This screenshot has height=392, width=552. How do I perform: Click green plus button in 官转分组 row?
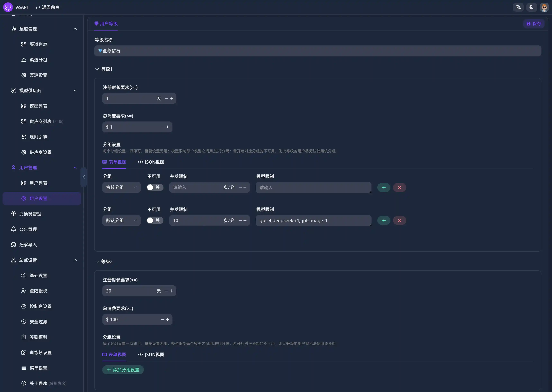[384, 187]
